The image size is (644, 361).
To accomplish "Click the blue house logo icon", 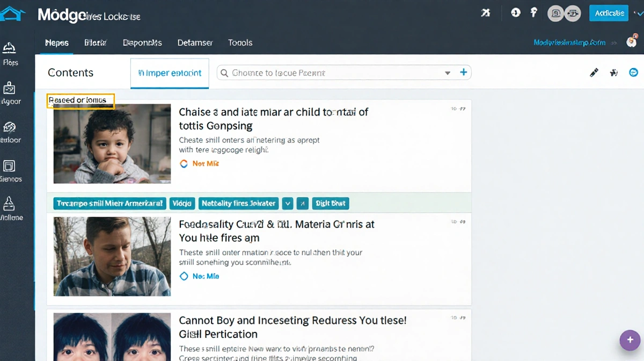I will click(x=13, y=14).
